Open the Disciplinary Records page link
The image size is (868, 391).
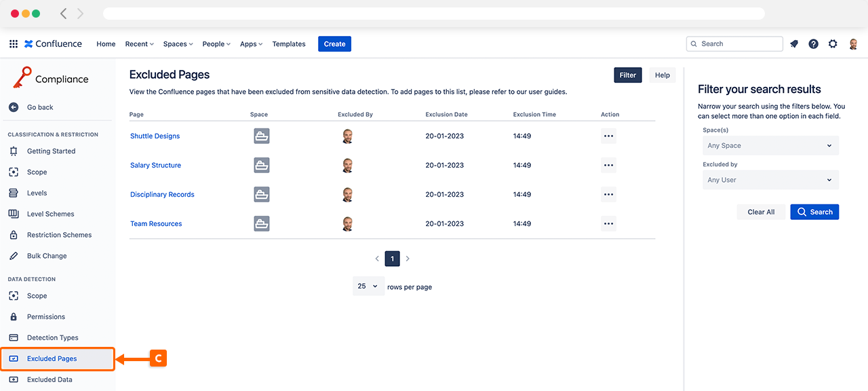pyautogui.click(x=162, y=194)
